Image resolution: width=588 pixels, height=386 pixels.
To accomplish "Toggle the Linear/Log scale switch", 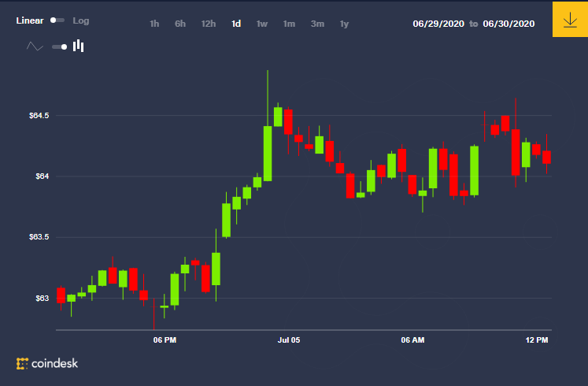I will tap(57, 20).
